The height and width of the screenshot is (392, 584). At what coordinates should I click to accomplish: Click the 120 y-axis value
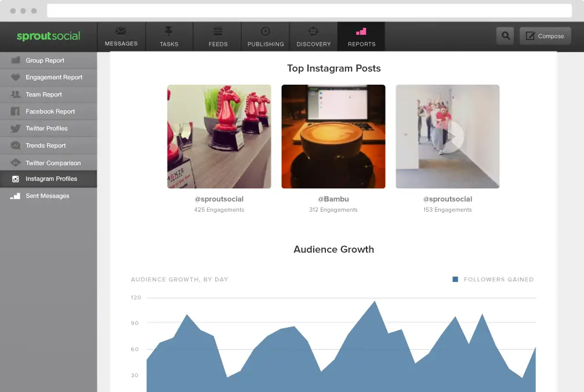point(136,297)
